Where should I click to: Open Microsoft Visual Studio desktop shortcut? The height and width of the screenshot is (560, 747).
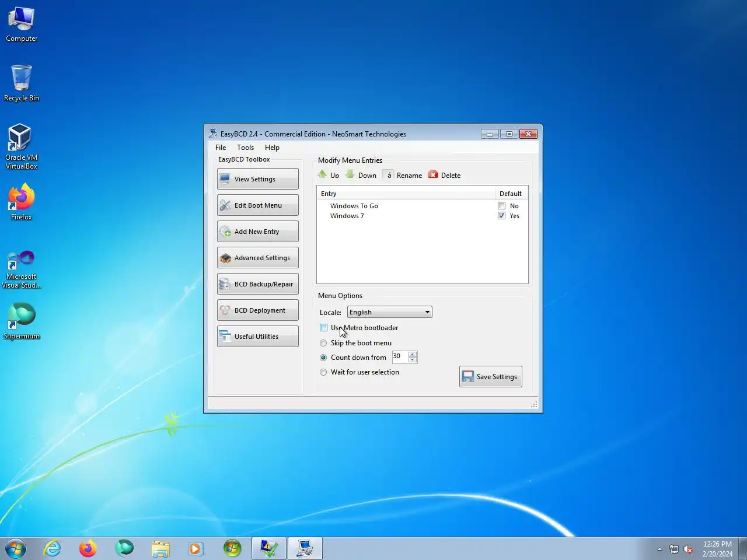point(22,269)
